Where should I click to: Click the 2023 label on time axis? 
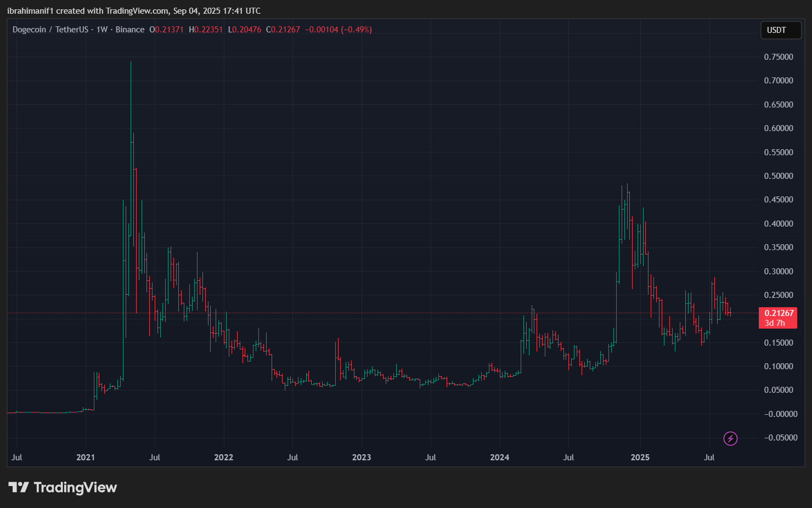tap(361, 457)
